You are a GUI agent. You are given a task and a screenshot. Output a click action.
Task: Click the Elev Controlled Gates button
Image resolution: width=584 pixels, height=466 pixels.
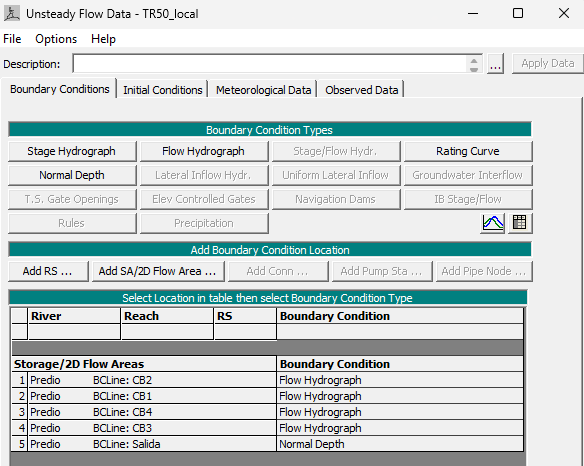pyautogui.click(x=204, y=199)
